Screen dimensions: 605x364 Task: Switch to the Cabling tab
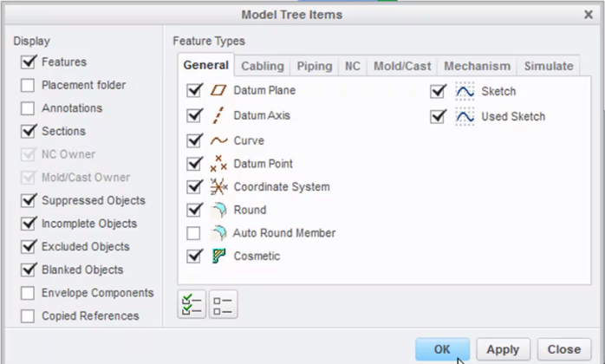pos(262,66)
